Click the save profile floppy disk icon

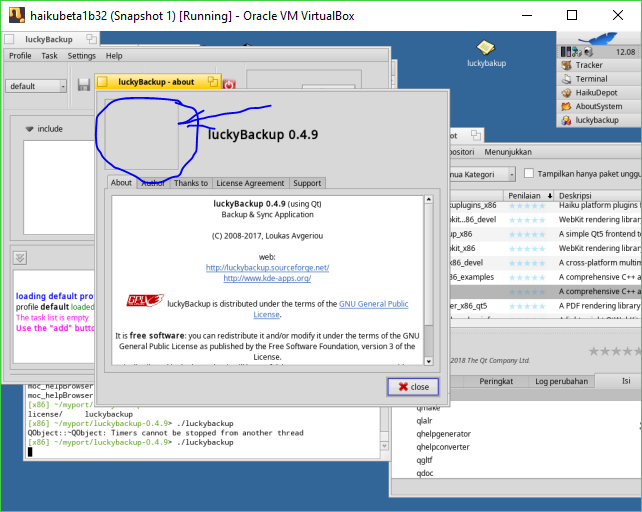click(84, 85)
